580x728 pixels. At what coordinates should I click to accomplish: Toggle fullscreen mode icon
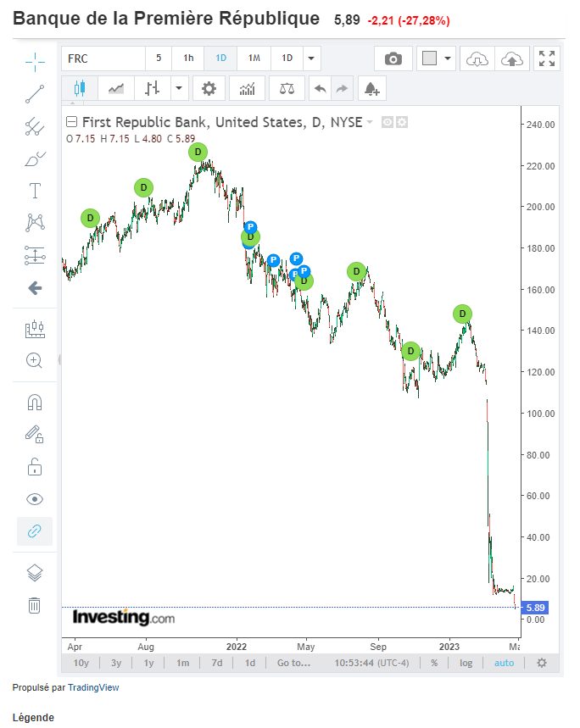pos(547,59)
